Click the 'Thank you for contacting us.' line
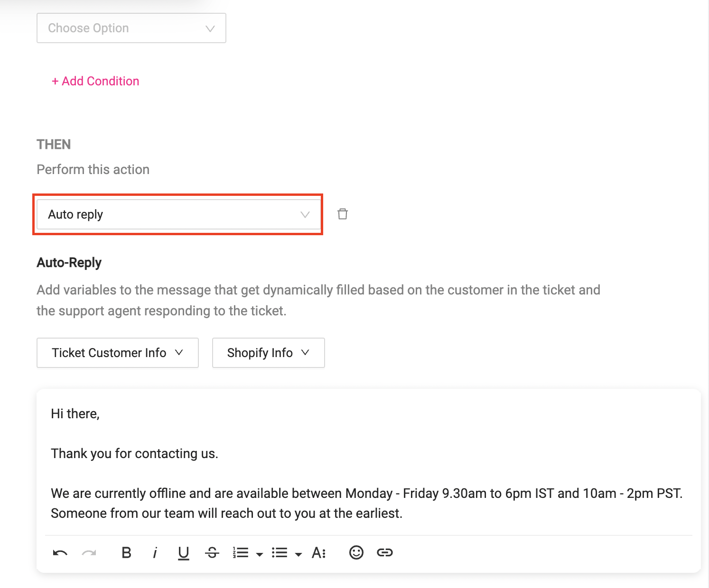The width and height of the screenshot is (709, 588). point(134,454)
